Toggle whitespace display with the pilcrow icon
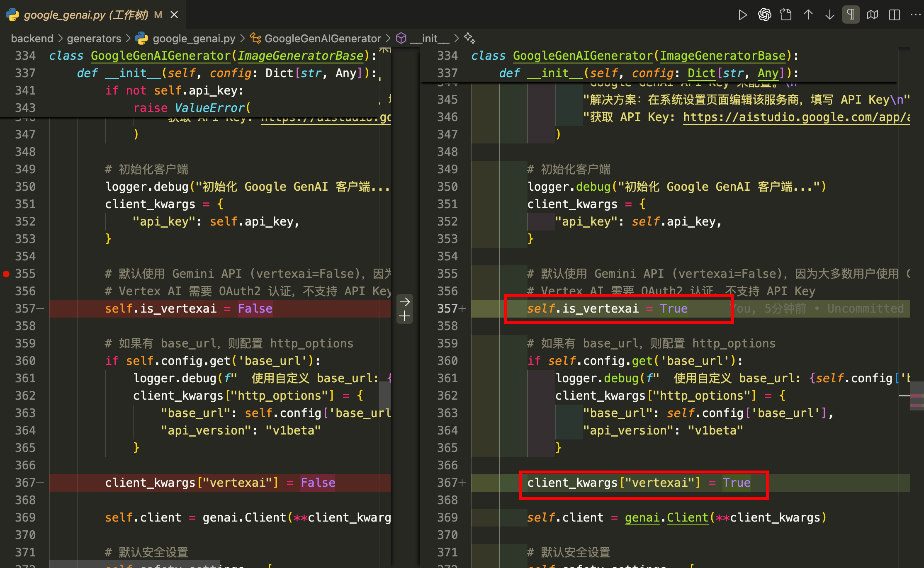 (851, 15)
